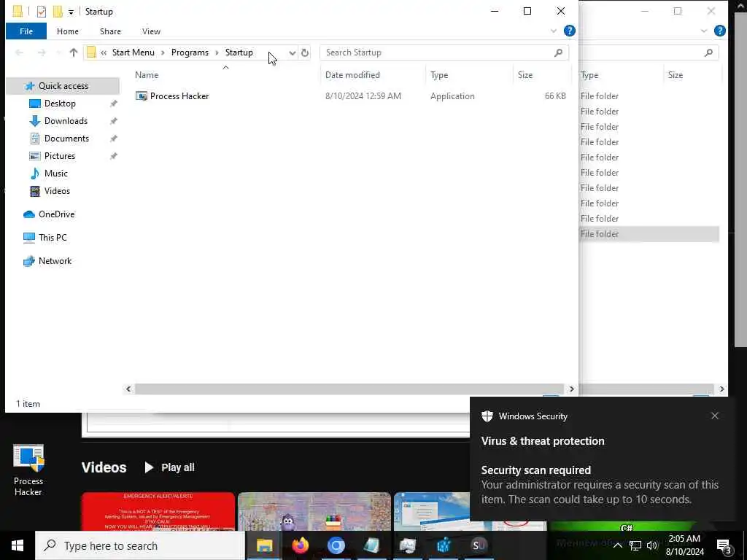Open the Home ribbon tab

68,31
